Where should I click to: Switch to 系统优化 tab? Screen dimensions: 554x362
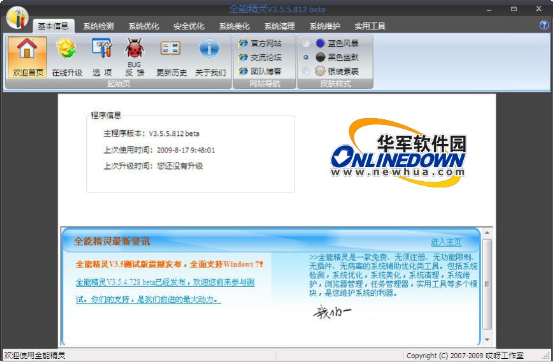[143, 26]
